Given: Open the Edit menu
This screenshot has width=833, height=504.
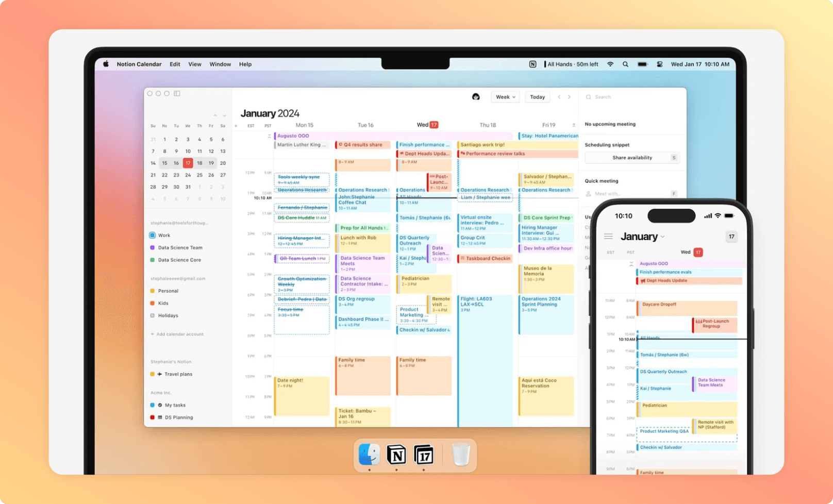Looking at the screenshot, I should tap(175, 64).
